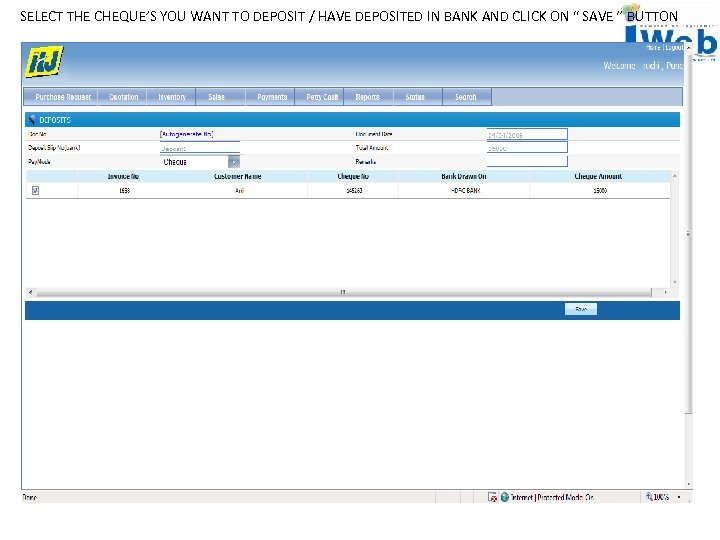Click the Total Amount field
This screenshot has width=720, height=540.
(527, 147)
